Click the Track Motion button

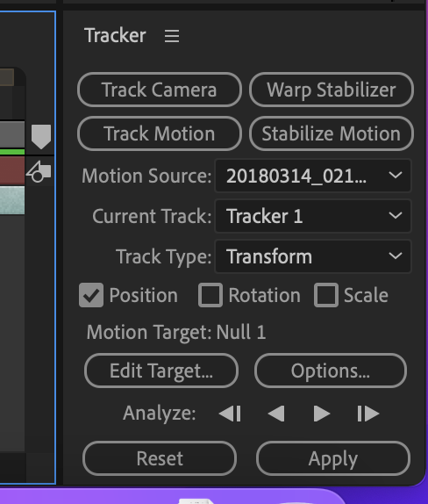(x=160, y=133)
